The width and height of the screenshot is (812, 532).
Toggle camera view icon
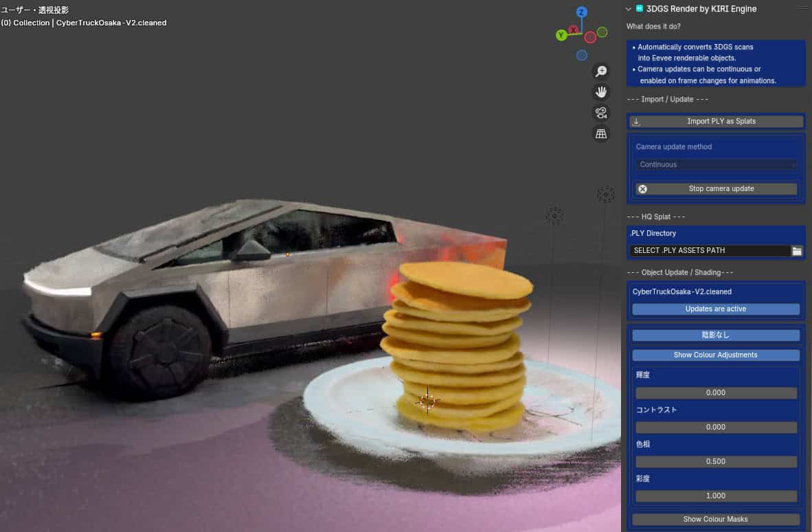(600, 113)
